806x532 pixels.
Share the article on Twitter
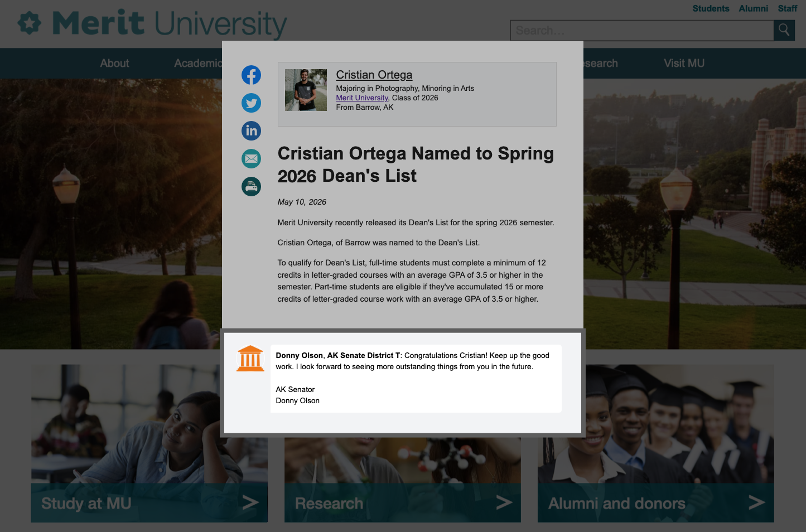[x=251, y=103]
